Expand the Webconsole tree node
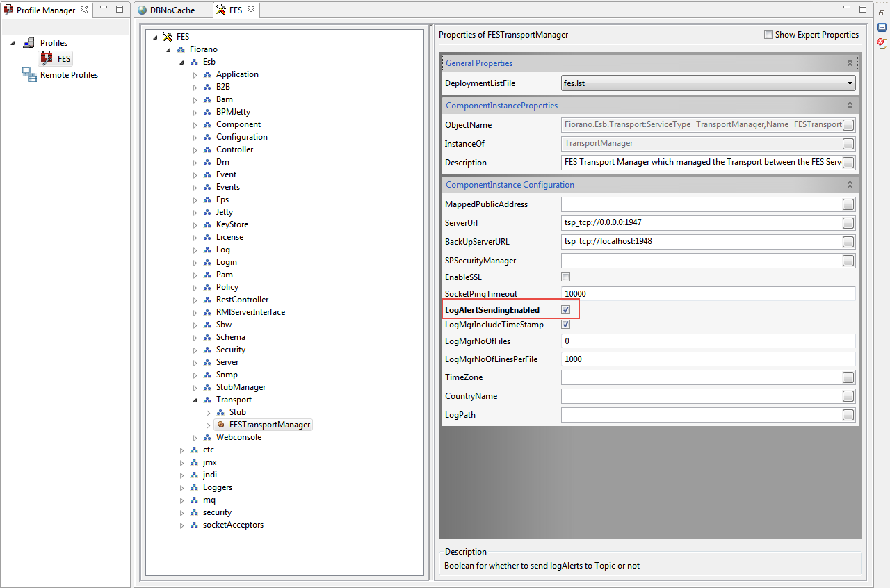This screenshot has width=890, height=588. 195,437
